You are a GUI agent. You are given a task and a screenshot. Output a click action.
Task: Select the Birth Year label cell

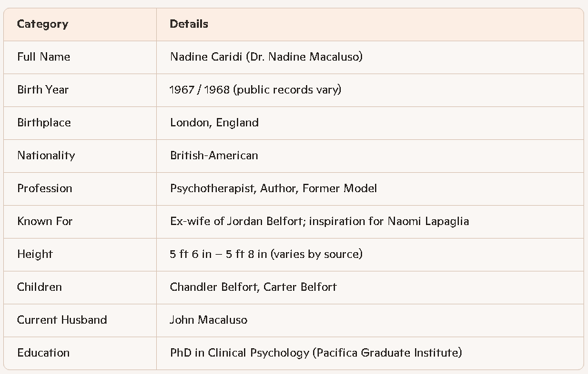tap(43, 90)
